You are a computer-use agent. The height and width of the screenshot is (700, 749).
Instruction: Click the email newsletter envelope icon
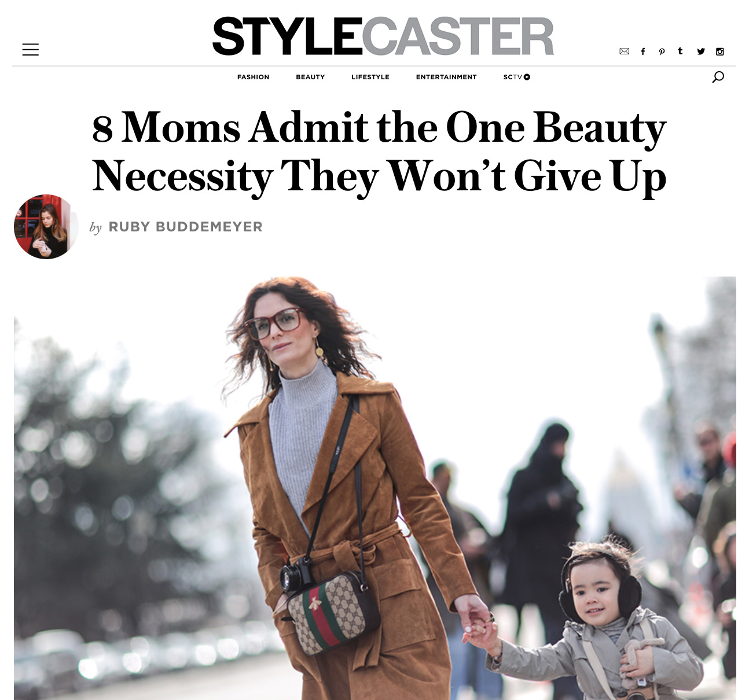point(624,51)
